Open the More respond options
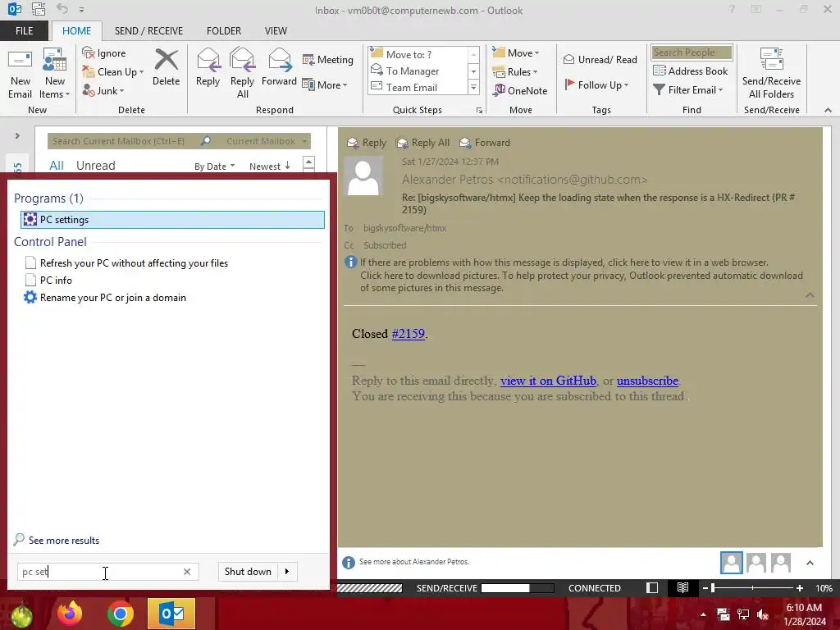 [x=325, y=84]
